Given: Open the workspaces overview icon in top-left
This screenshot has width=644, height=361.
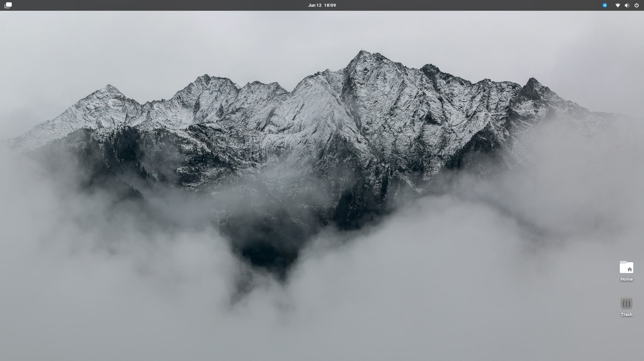Looking at the screenshot, I should (8, 5).
